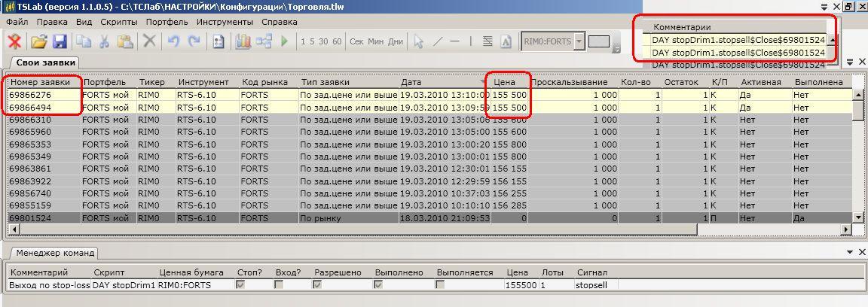The width and height of the screenshot is (868, 307).
Task: Switch to the Свои заявки tab
Action: click(x=44, y=62)
